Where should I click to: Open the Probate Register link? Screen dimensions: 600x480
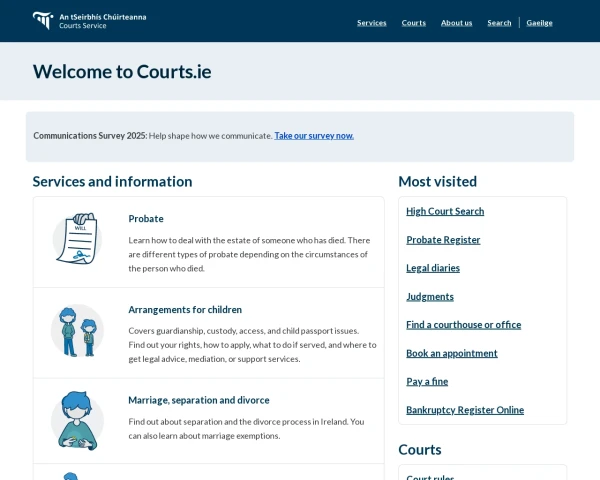[443, 240]
